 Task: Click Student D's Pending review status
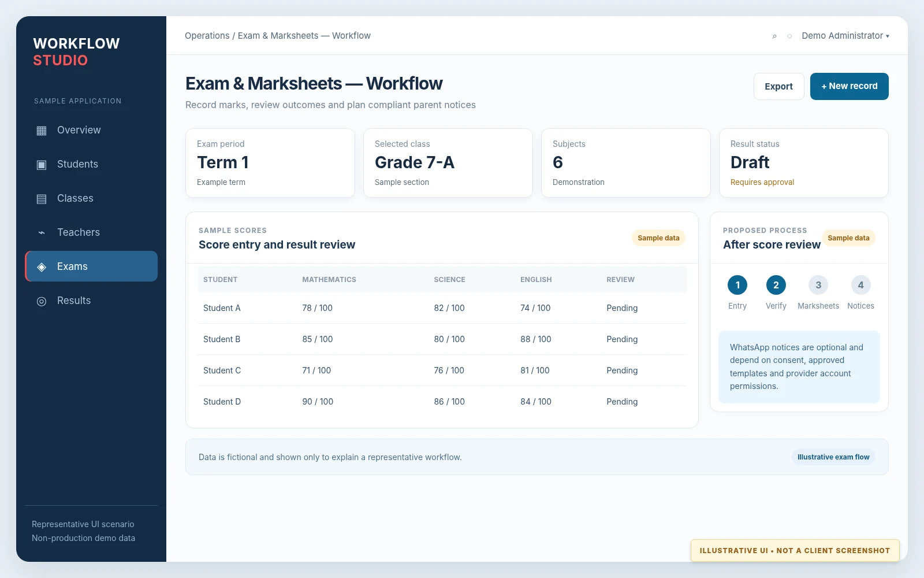coord(622,402)
